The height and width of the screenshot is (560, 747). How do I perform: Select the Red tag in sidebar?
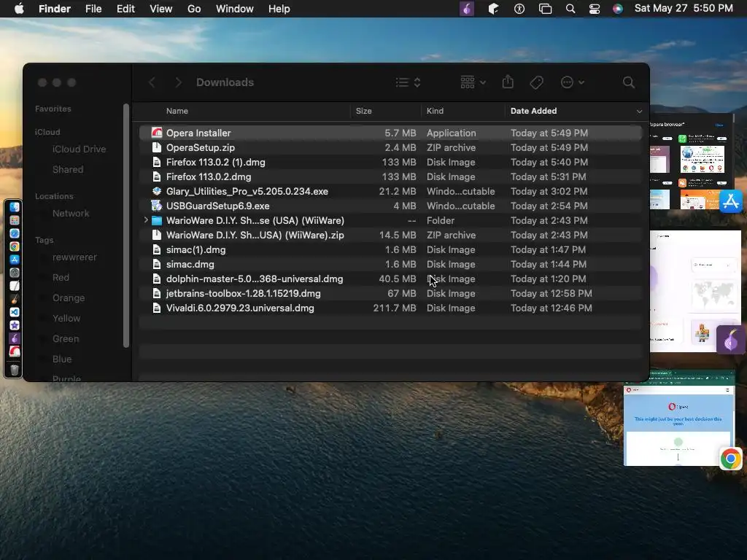(x=61, y=277)
